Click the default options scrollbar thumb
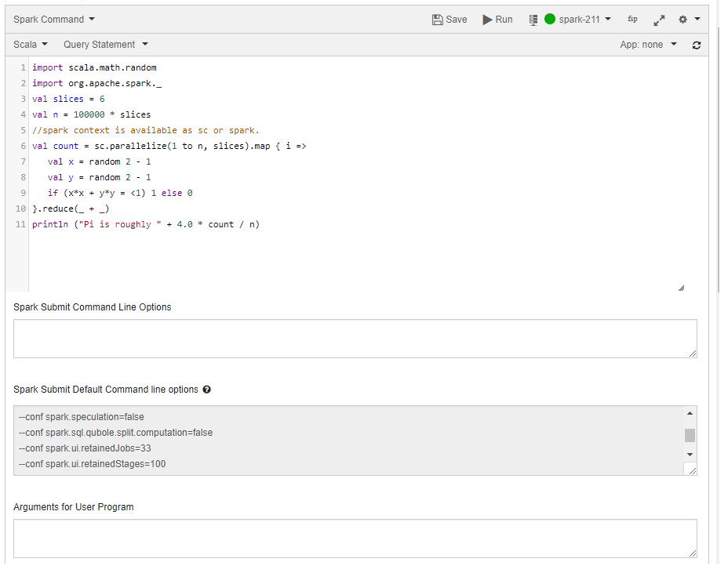The image size is (728, 573). coord(690,435)
